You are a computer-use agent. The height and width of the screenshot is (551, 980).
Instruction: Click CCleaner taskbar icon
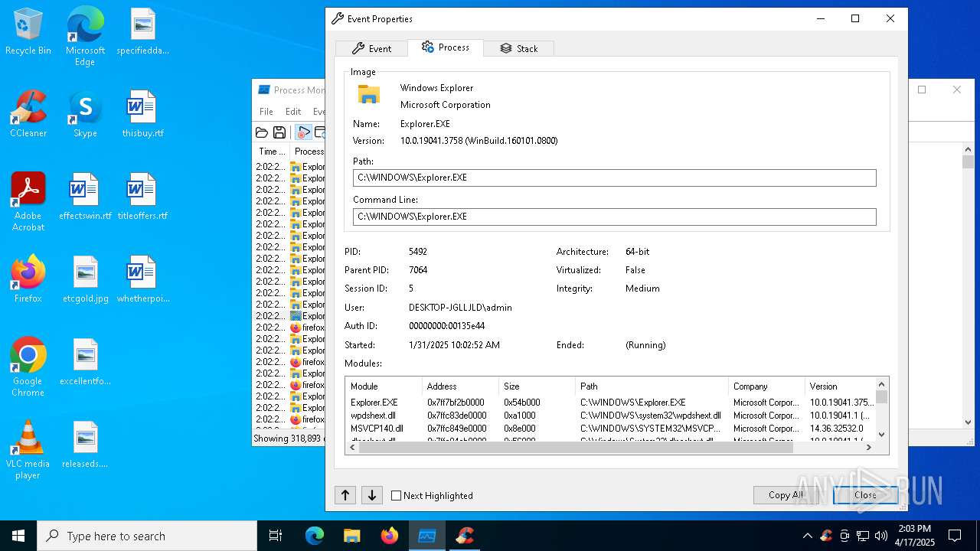pos(465,536)
